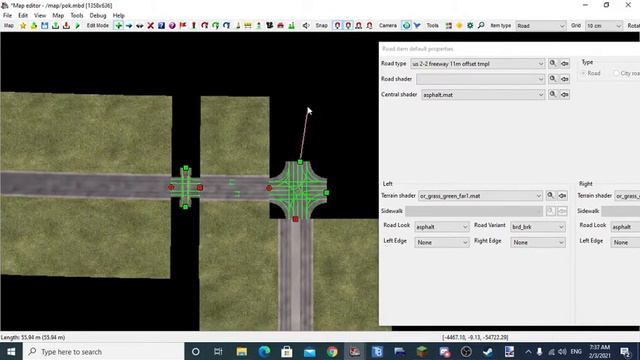Image resolution: width=640 pixels, height=360 pixels.
Task: Open the Left Road Look asphalt dropdown
Action: pos(442,227)
